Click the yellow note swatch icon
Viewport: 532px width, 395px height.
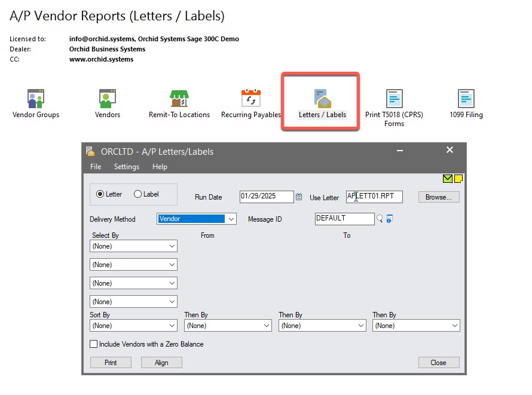point(458,179)
